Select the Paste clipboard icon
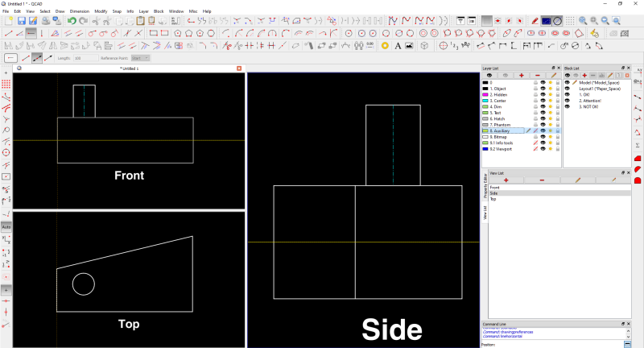The height and width of the screenshot is (348, 644). click(x=140, y=21)
